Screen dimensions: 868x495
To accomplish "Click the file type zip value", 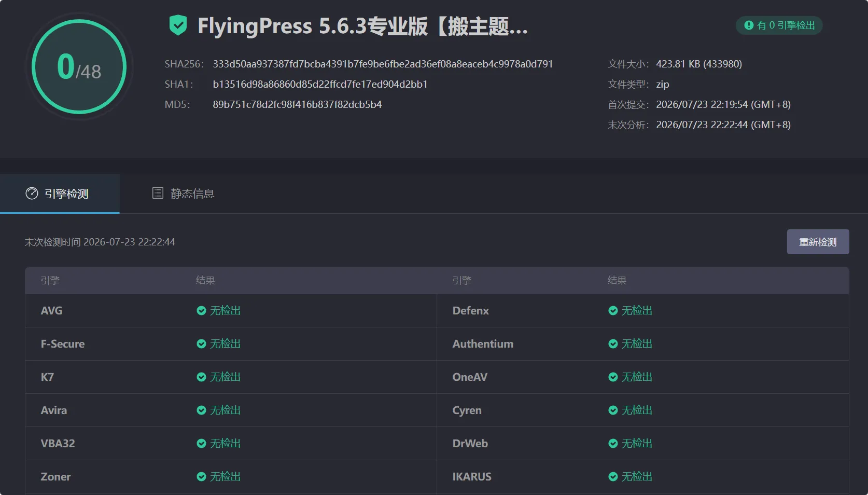I will pyautogui.click(x=663, y=84).
